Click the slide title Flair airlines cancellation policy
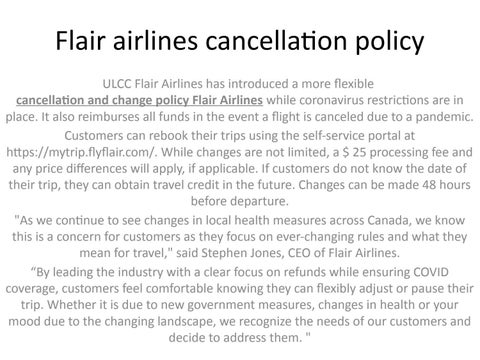Viewport: 480px width, 360px height. click(240, 41)
